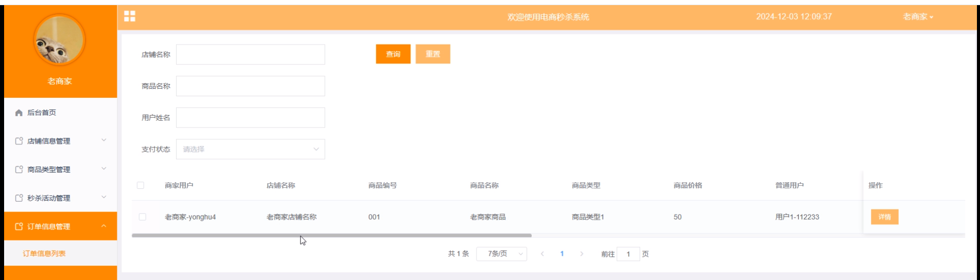Click the 001 product number cell
Viewport: 980px width, 280px height.
tap(374, 217)
